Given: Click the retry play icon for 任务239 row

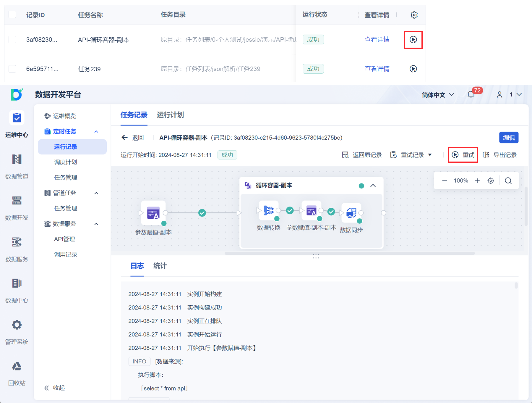Looking at the screenshot, I should coord(413,69).
